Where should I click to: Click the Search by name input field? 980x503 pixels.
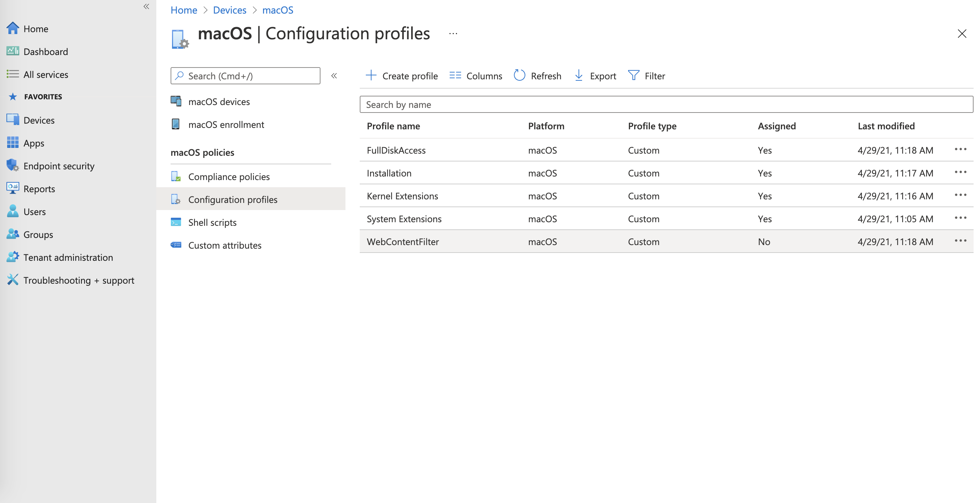tap(532, 104)
